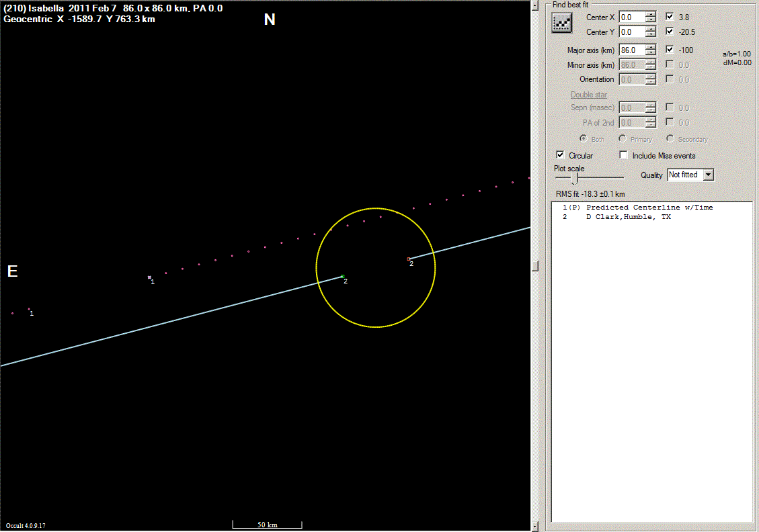The width and height of the screenshot is (759, 532).
Task: Click the green disappearance marker on chord 2
Action: tap(343, 277)
